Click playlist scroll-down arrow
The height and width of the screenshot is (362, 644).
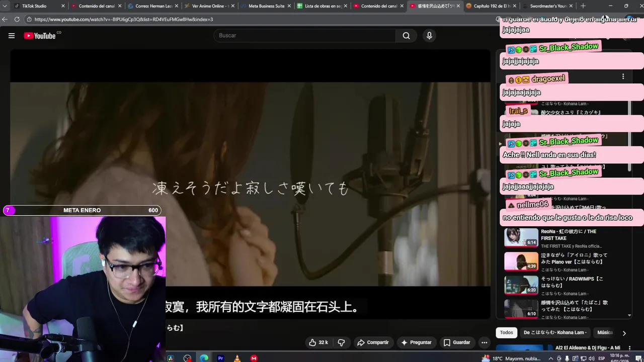point(629,316)
